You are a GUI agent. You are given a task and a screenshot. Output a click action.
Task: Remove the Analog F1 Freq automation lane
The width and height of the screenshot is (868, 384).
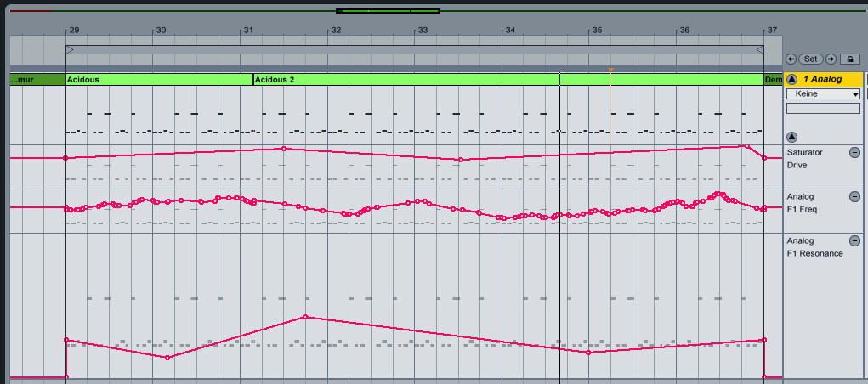854,196
